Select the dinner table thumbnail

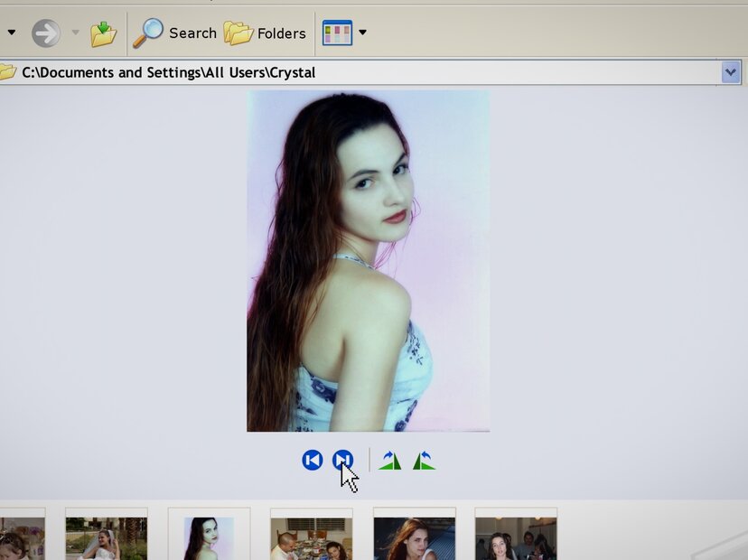point(311,537)
